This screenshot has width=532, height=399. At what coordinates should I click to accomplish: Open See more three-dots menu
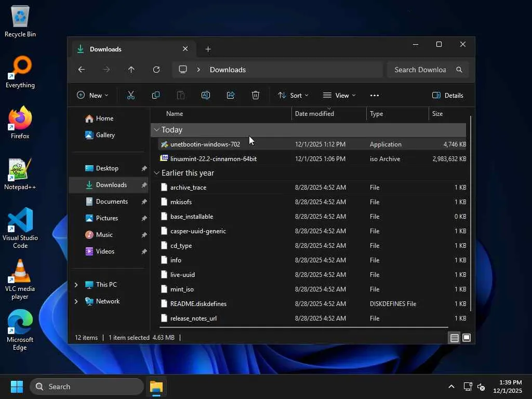375,96
